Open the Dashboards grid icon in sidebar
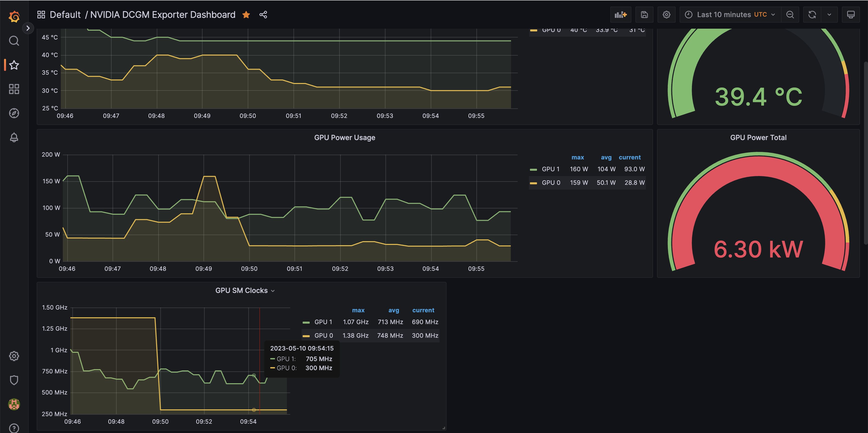 14,89
